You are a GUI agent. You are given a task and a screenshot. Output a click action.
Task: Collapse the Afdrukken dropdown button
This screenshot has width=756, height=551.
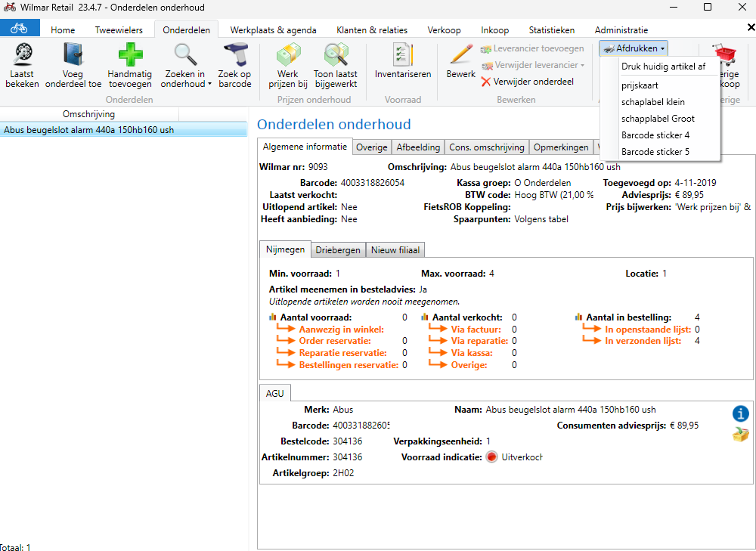click(x=634, y=48)
